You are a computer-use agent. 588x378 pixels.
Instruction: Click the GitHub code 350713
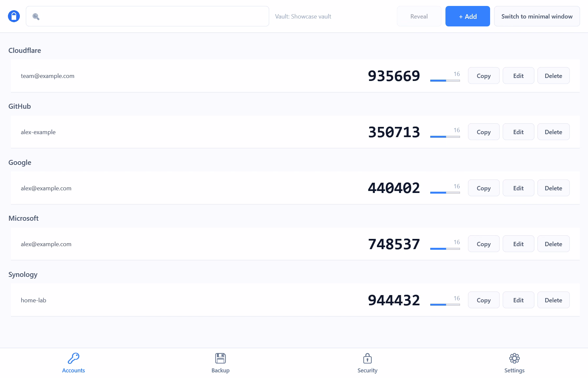coord(394,132)
